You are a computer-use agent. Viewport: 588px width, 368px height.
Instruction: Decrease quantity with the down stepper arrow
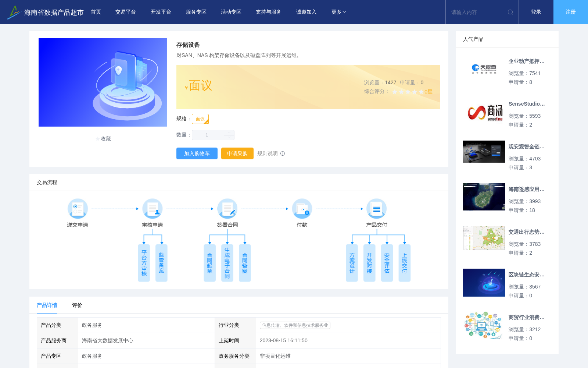click(x=229, y=137)
